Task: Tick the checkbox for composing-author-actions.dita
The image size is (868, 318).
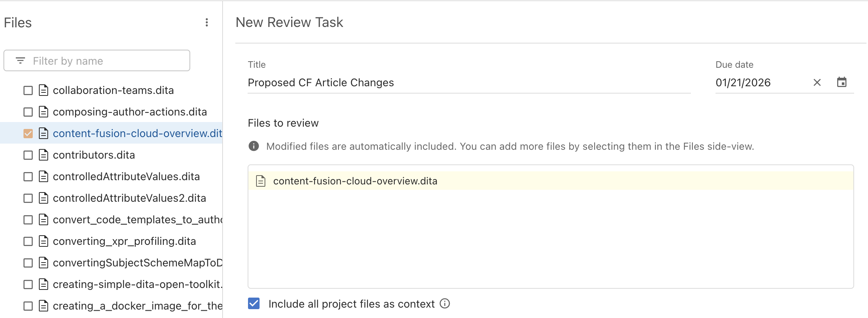Action: click(28, 112)
